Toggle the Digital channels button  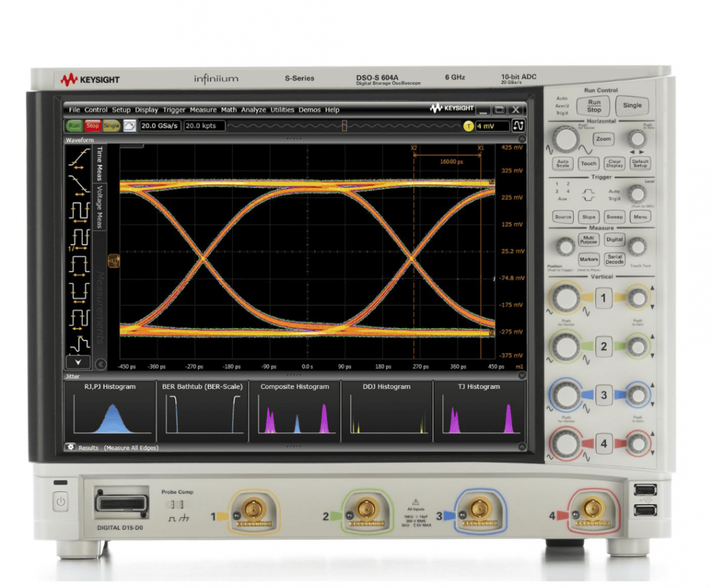click(x=614, y=239)
